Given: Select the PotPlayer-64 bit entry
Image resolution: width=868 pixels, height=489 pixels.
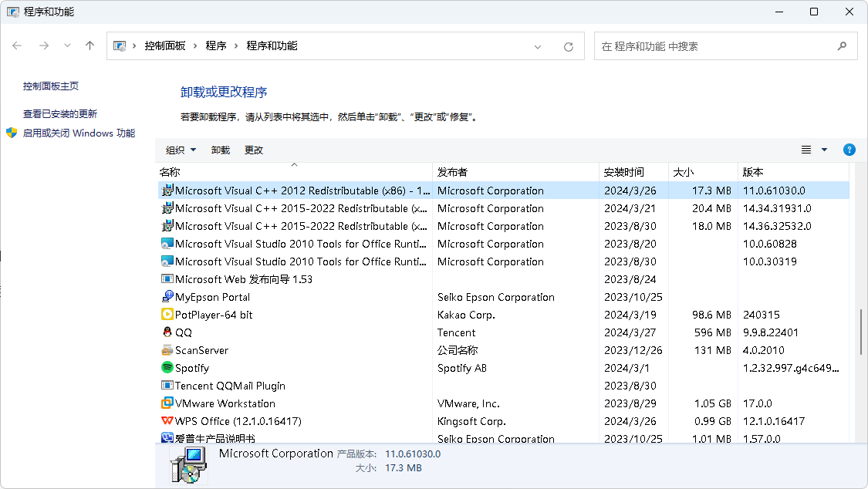Looking at the screenshot, I should coord(504,315).
